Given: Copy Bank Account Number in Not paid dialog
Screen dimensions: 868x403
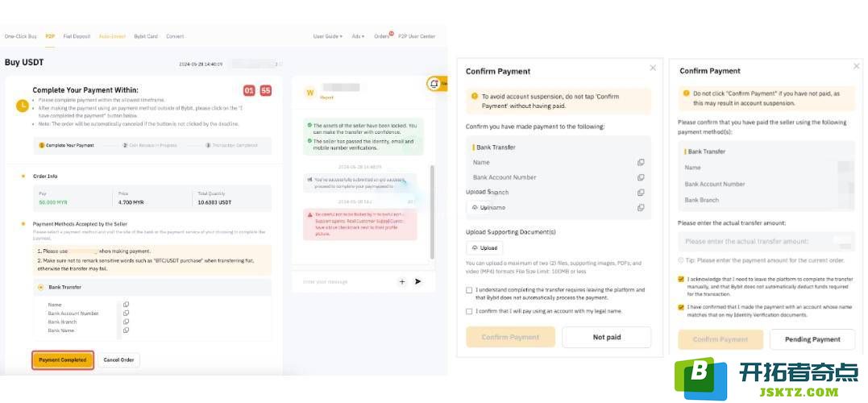Looking at the screenshot, I should 641,177.
